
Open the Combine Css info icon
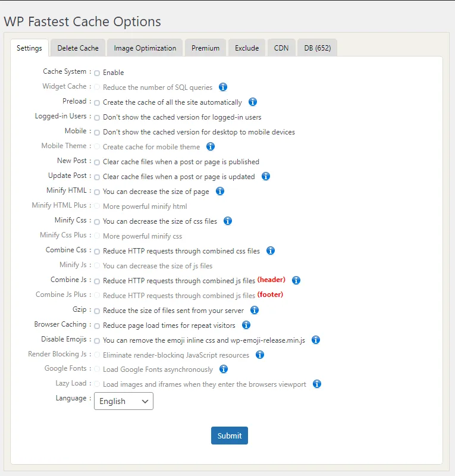[271, 250]
